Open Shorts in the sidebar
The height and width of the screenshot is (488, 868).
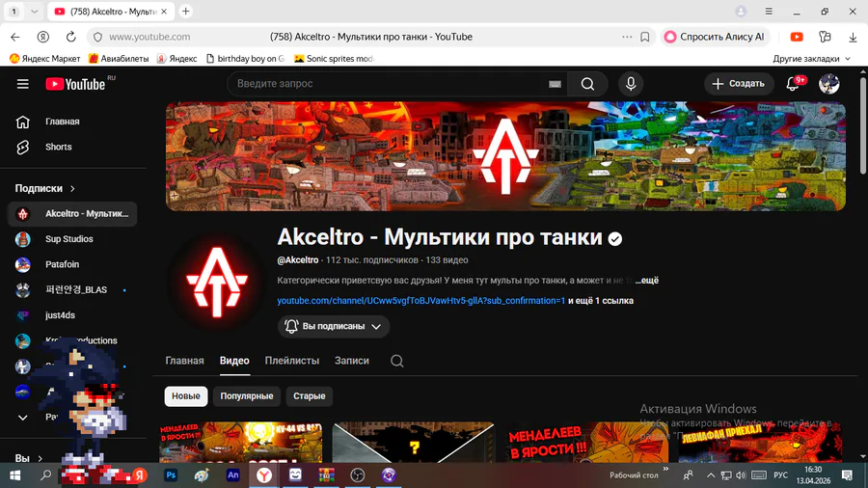[72, 148]
